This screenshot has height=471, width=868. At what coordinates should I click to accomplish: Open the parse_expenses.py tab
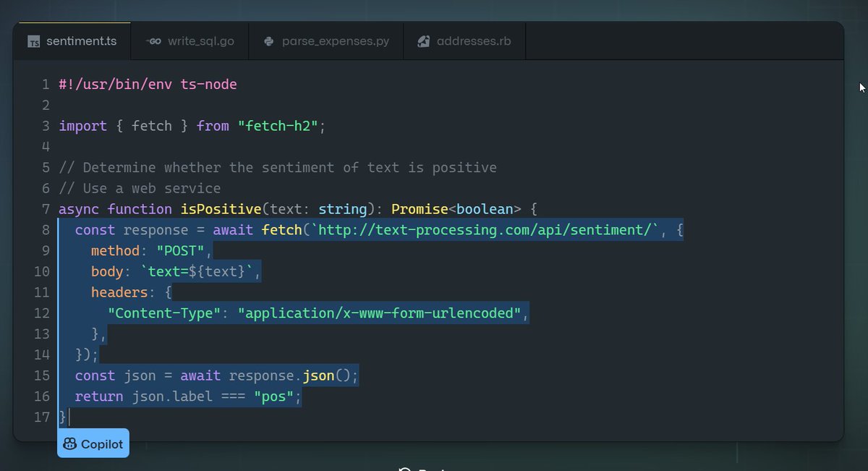326,41
